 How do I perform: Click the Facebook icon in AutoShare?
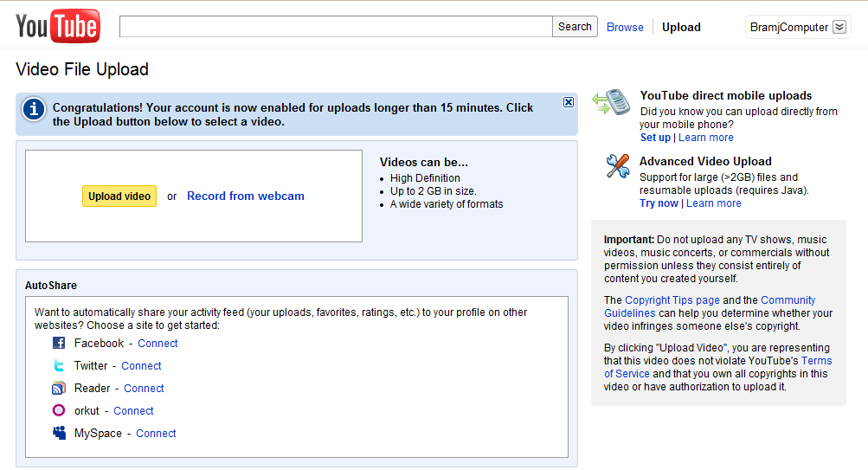tap(59, 344)
